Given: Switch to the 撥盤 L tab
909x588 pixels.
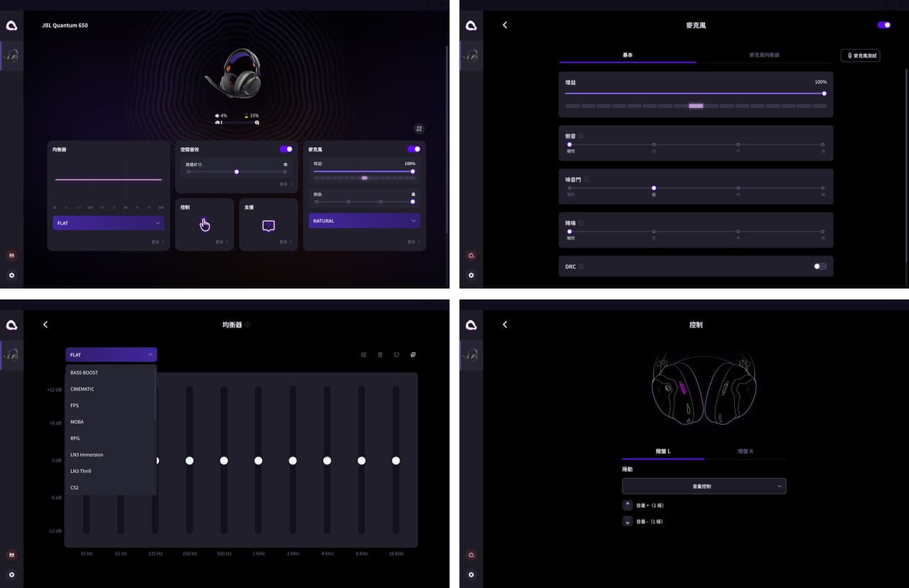Looking at the screenshot, I should pos(663,452).
